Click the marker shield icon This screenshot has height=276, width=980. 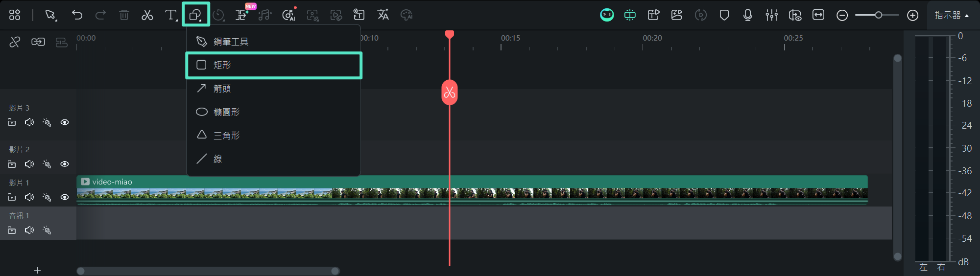click(724, 15)
